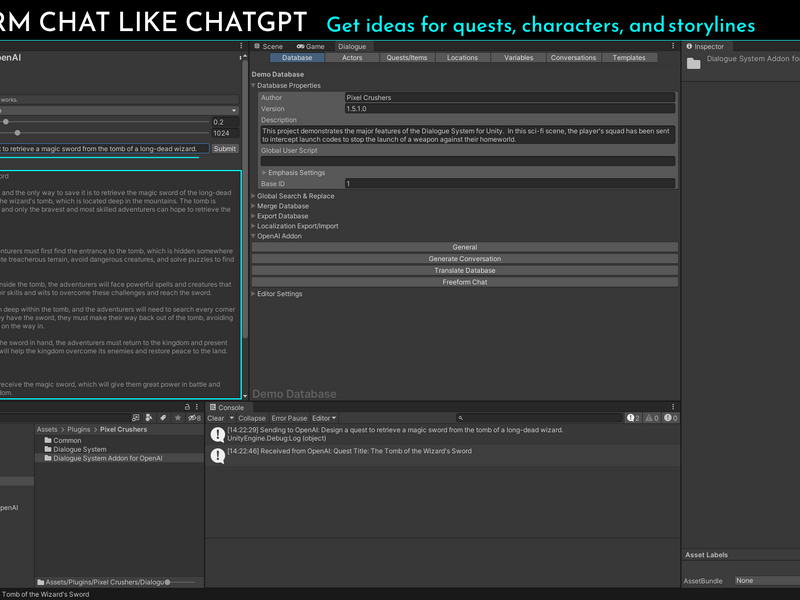Click the Console search magnifier icon
Screen dimensions: 800x600
460,418
